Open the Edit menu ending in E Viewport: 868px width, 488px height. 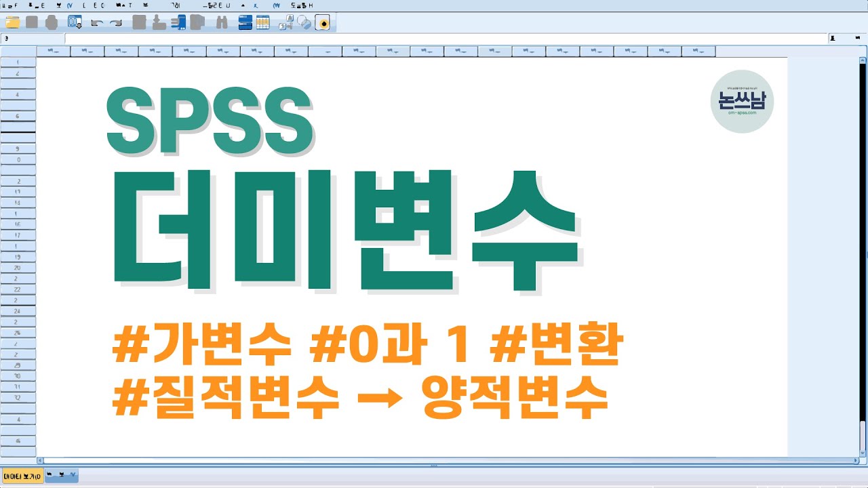point(37,5)
